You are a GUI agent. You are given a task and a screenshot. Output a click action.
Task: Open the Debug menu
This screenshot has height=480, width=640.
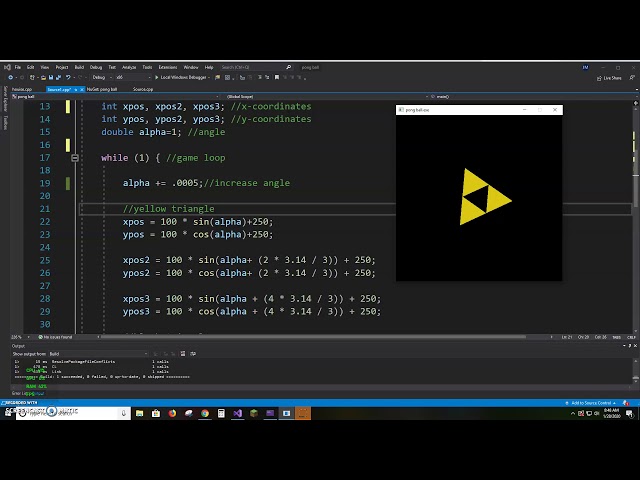(x=96, y=67)
